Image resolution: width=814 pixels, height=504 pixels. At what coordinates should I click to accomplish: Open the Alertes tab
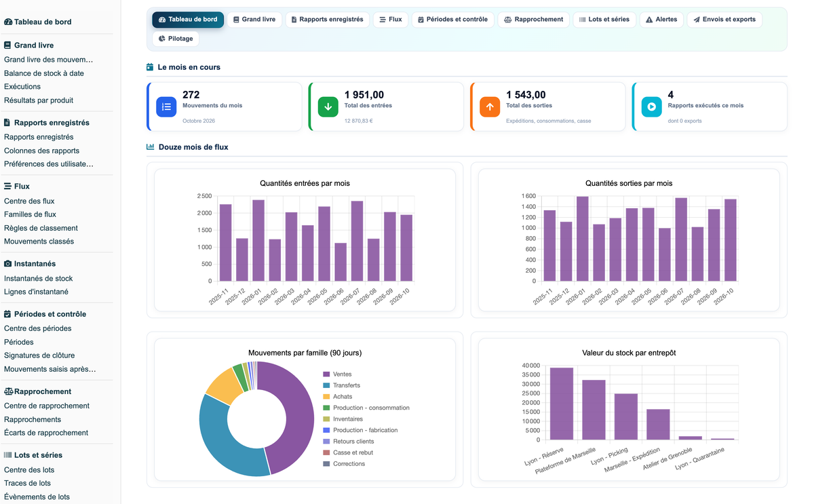pyautogui.click(x=661, y=20)
